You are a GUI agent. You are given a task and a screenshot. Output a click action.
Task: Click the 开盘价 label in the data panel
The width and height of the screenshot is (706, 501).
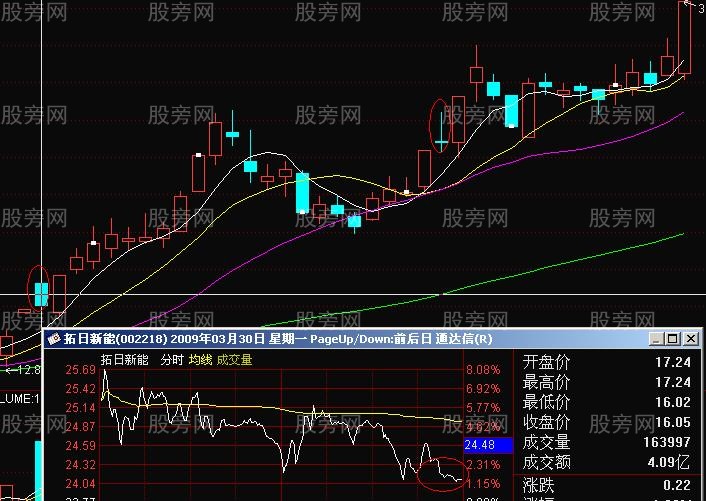547,362
